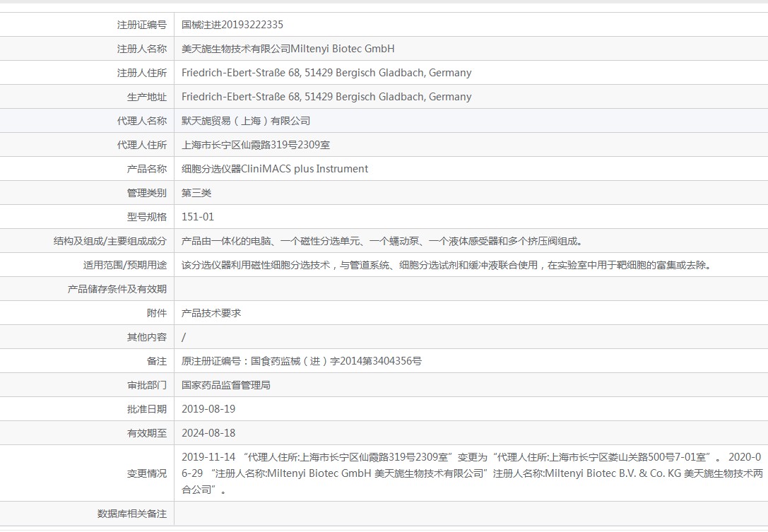The height and width of the screenshot is (532, 768).
Task: Click approval date 2019-08-19
Action: pos(208,408)
